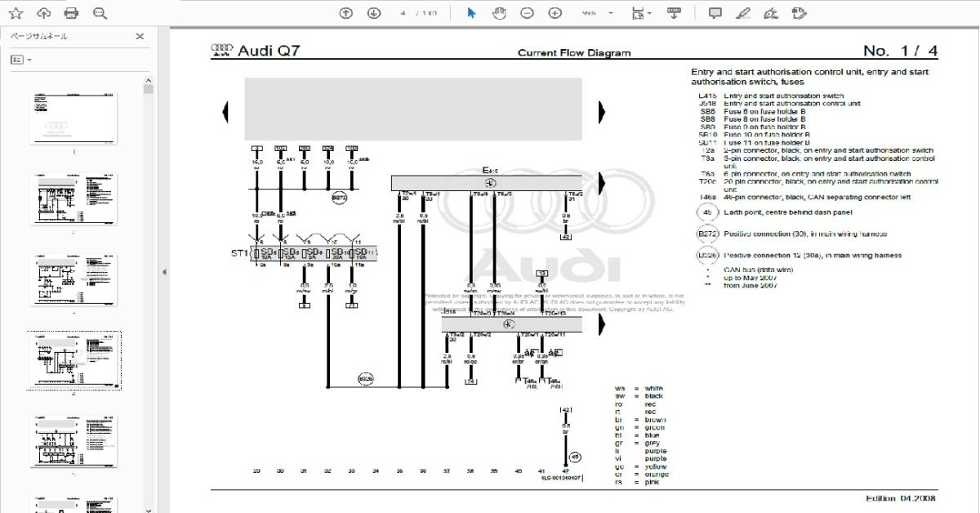Viewport: 980px width, 513px height.
Task: Select the highlighted page 4 thumbnail
Action: (73, 359)
